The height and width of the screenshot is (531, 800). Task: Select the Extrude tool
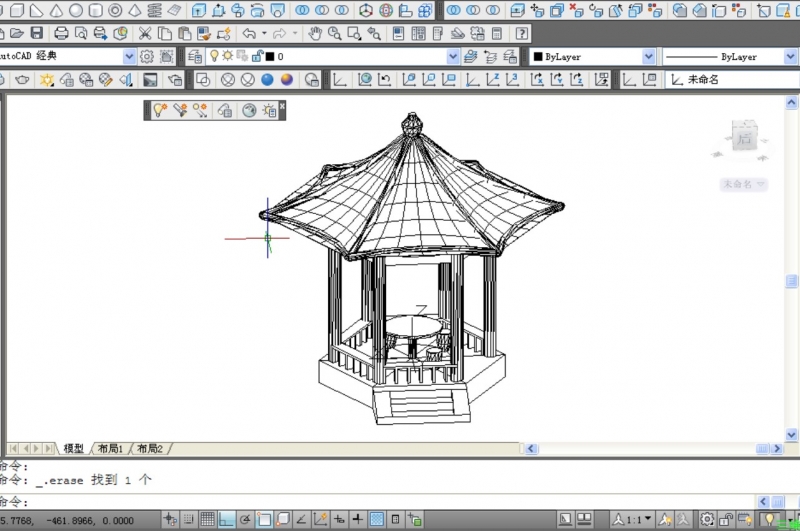198,10
